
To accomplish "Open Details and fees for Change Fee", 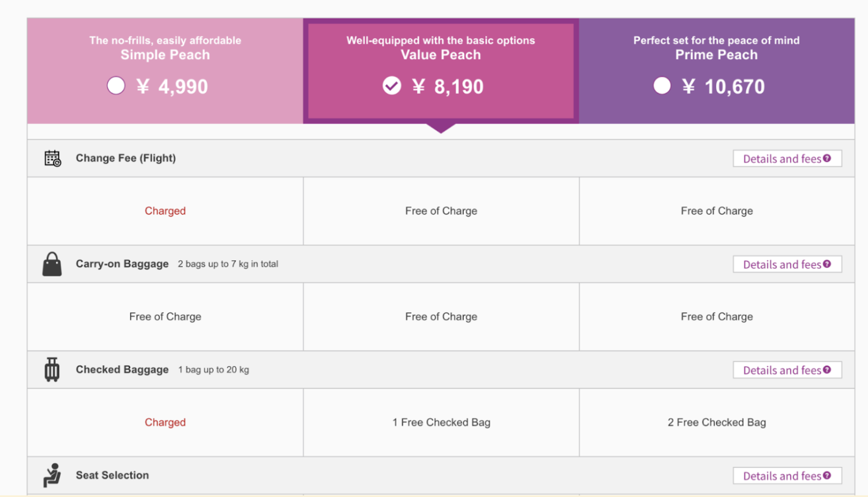I will point(782,159).
